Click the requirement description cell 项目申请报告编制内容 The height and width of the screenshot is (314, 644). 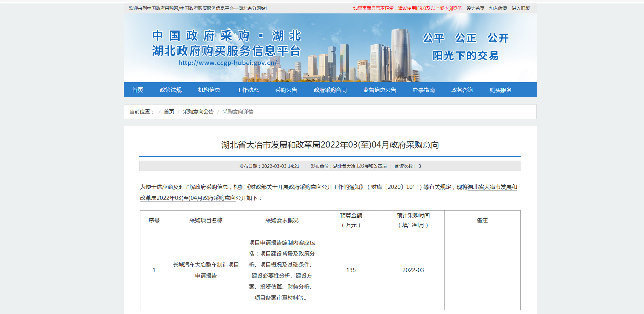pos(282,270)
